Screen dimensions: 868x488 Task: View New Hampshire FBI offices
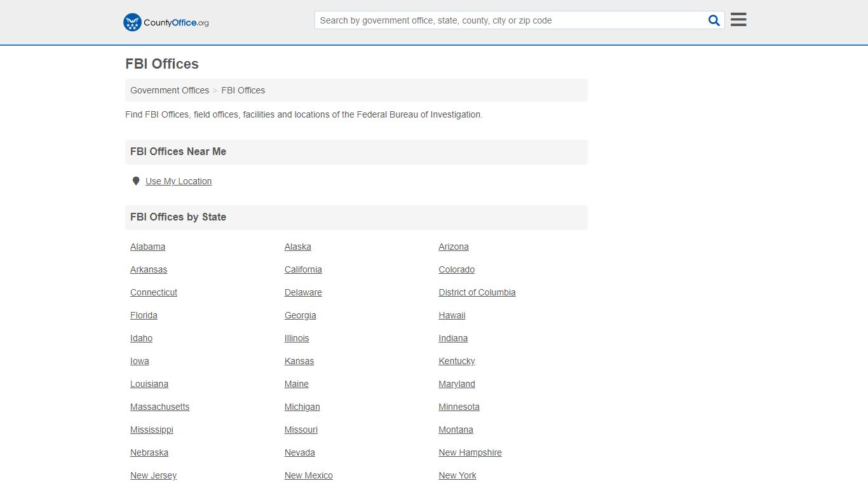point(470,452)
